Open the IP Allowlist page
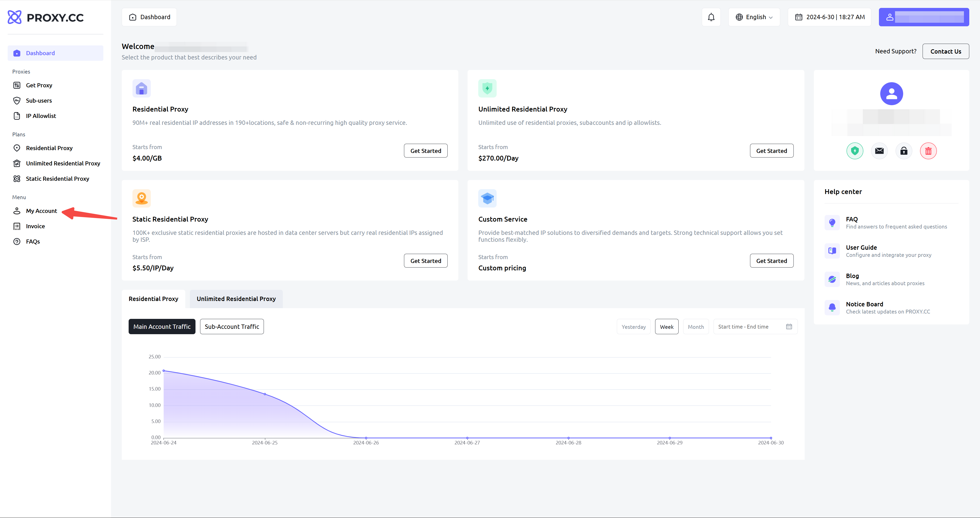The image size is (980, 518). point(41,116)
